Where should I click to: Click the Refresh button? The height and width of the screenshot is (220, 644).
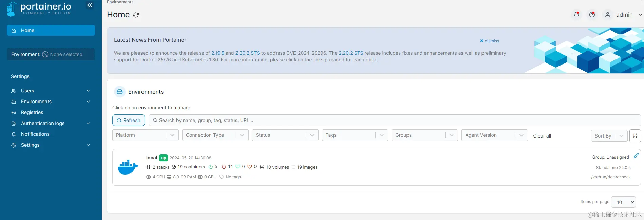(129, 120)
